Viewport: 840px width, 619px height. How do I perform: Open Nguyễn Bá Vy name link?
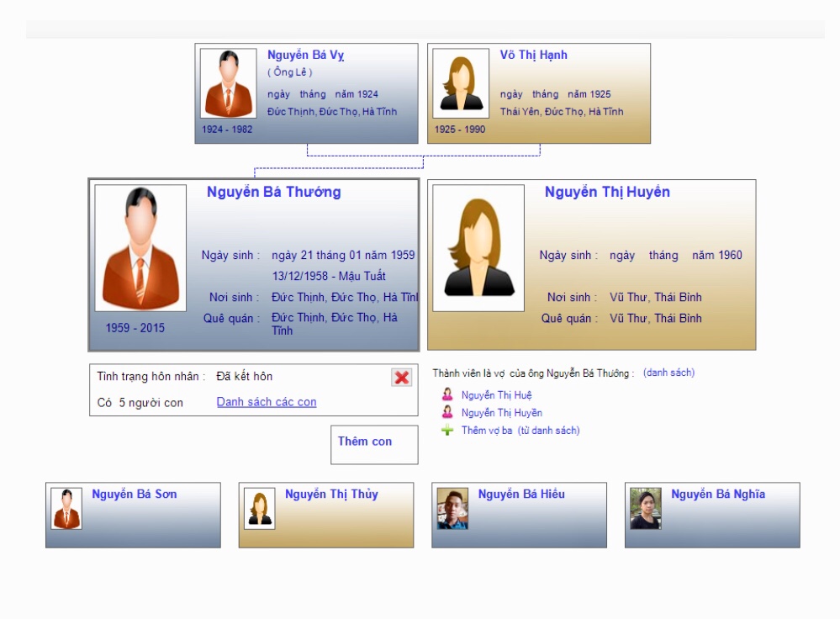(x=305, y=55)
